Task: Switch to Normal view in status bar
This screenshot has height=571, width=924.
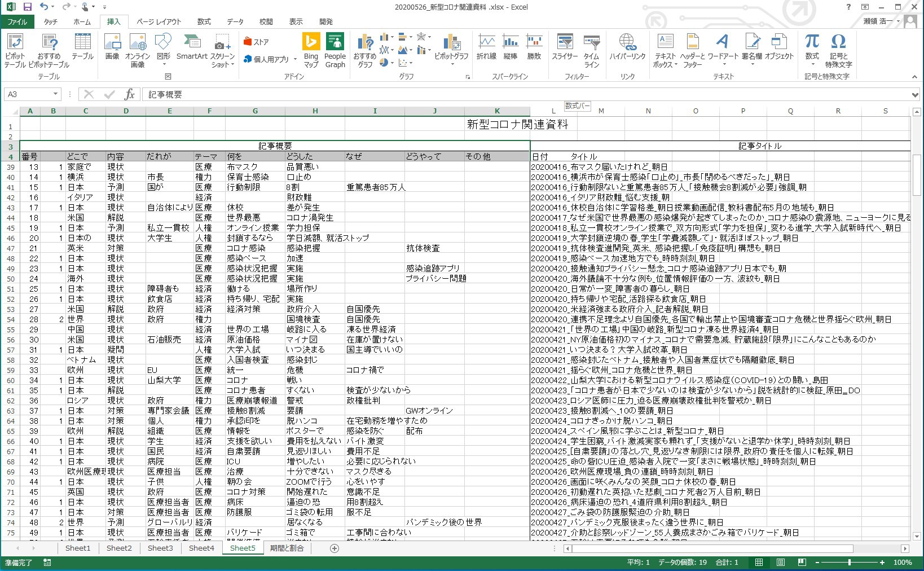Action: 759,562
